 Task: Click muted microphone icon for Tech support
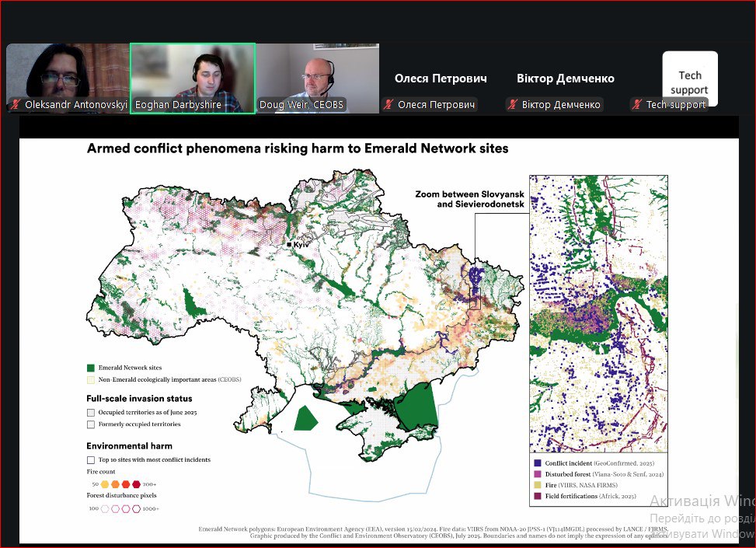[637, 104]
